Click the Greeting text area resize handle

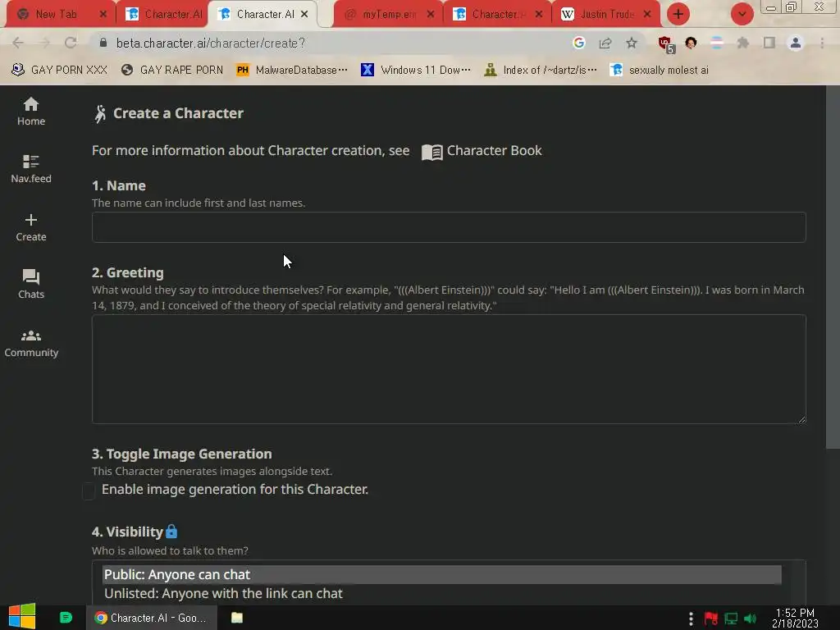tap(801, 419)
